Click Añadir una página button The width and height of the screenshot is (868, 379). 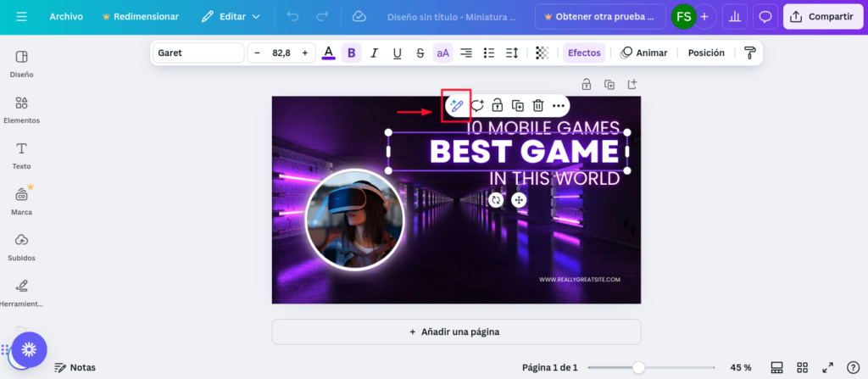[x=456, y=332]
